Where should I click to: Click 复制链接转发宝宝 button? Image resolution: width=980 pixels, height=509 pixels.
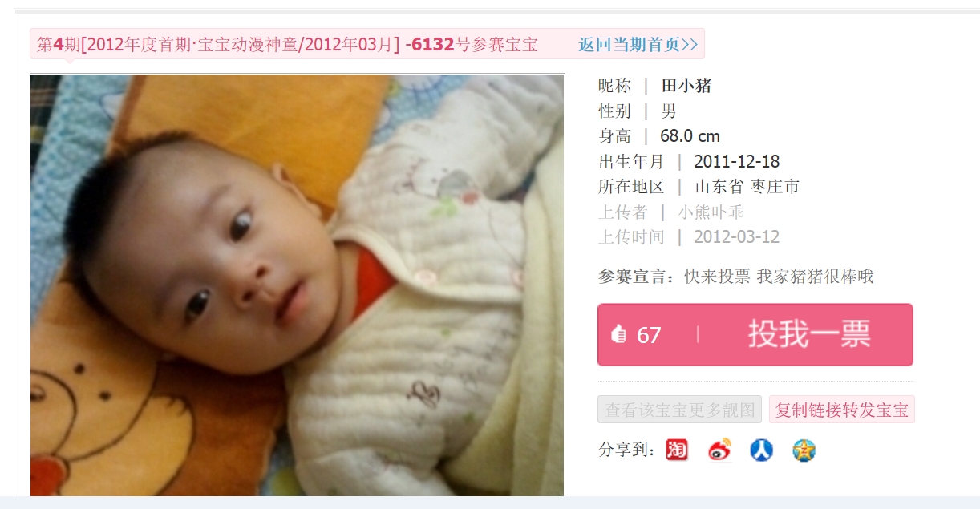841,410
